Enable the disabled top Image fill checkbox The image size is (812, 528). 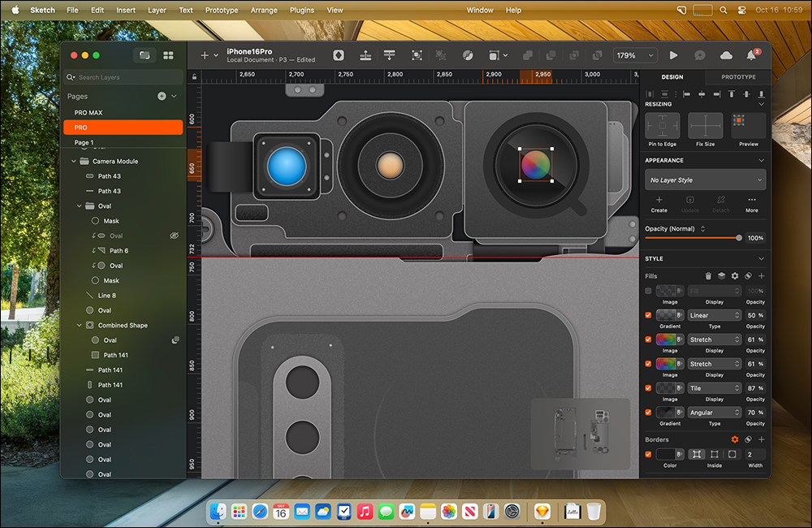coord(648,291)
